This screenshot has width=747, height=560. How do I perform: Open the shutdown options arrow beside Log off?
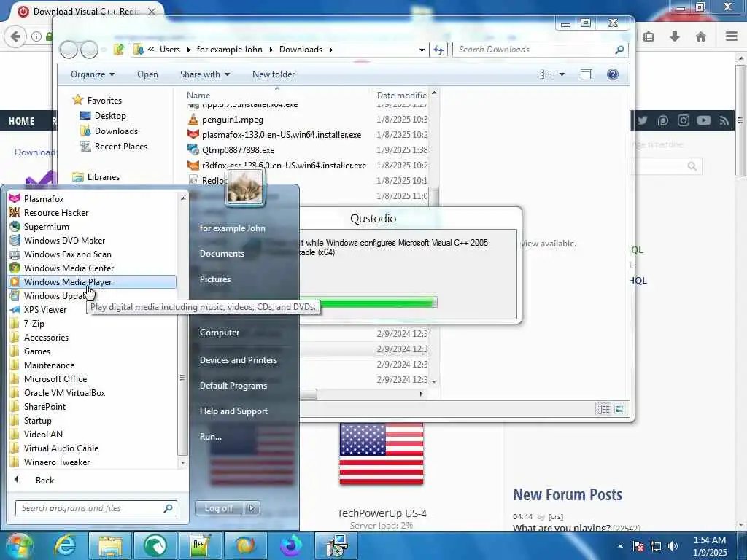click(x=252, y=508)
